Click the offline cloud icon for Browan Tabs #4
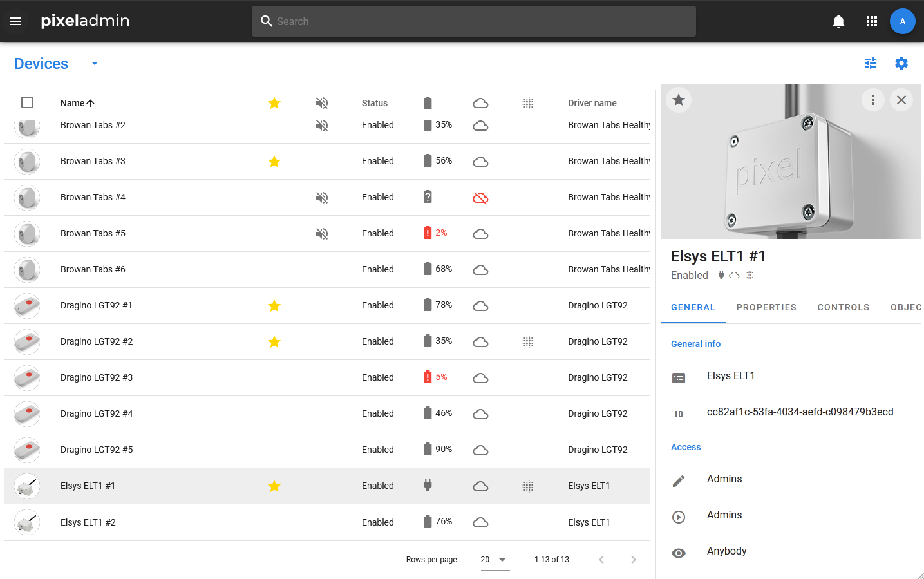924x579 pixels. coord(480,198)
